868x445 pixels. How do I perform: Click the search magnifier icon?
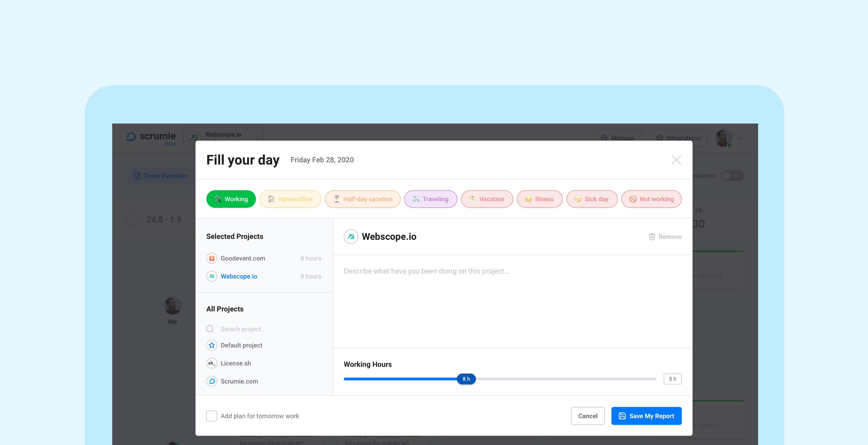tap(210, 329)
